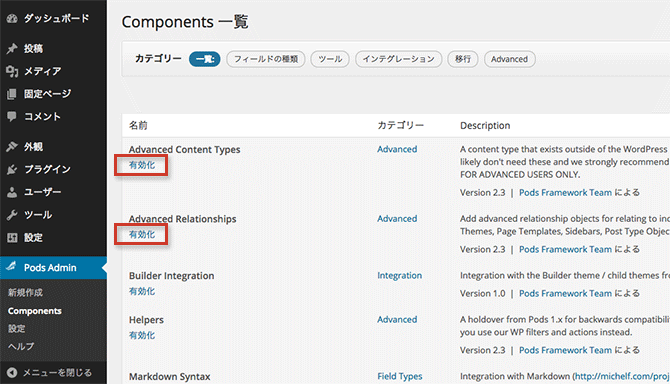Select the Advanced category filter pill
The image size is (670, 384).
(x=509, y=59)
